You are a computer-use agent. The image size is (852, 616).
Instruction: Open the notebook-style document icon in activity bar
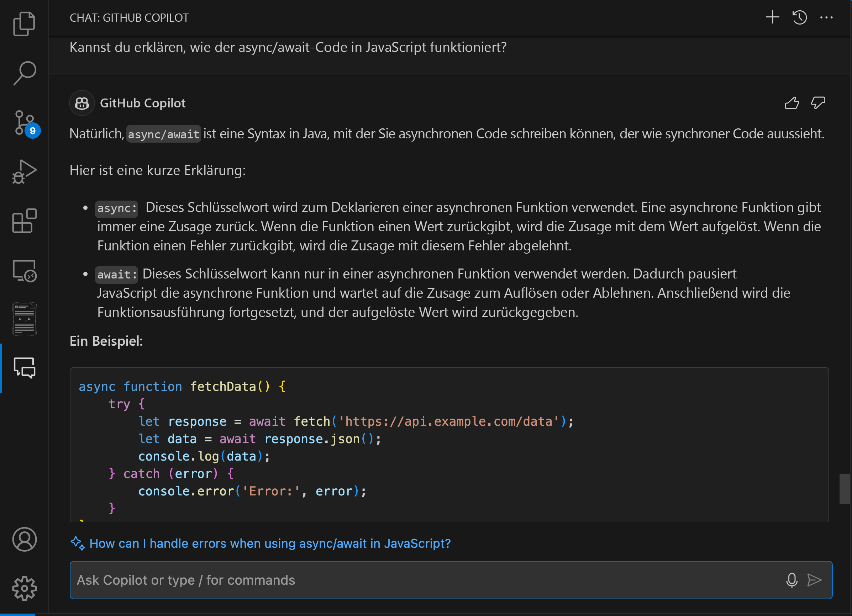coord(25,319)
